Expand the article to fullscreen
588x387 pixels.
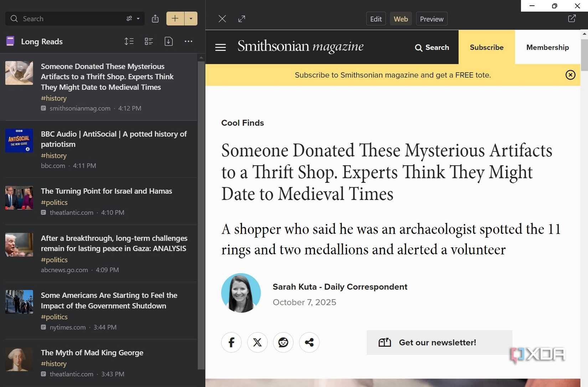coord(242,19)
